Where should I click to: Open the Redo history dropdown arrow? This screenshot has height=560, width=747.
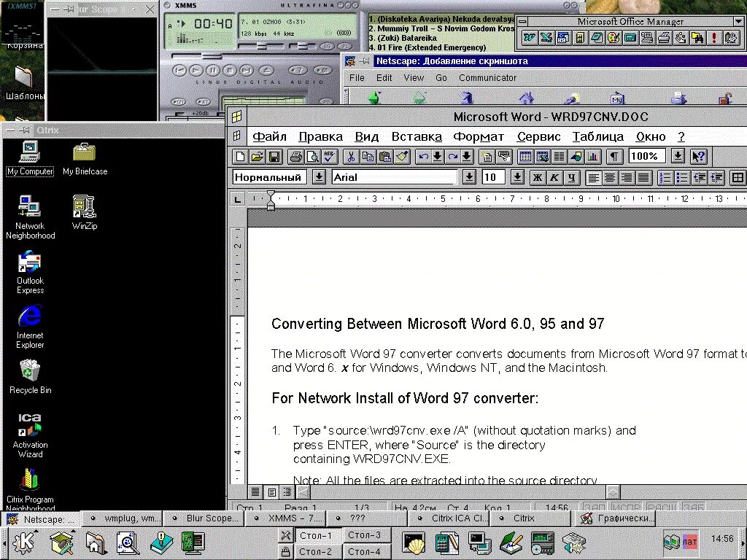[x=467, y=156]
